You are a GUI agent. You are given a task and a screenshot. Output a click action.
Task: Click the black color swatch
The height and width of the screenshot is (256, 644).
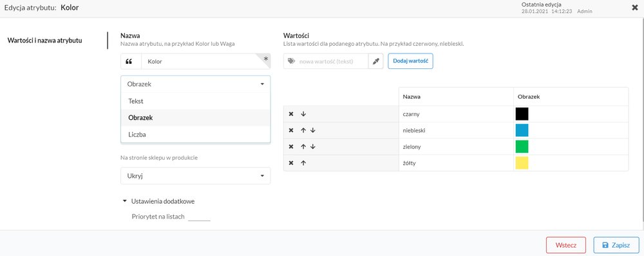coord(522,114)
